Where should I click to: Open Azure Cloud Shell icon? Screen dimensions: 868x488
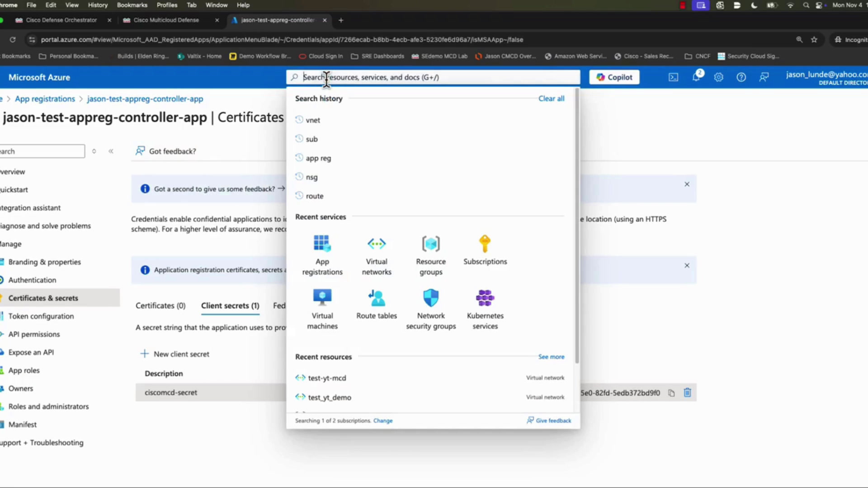[x=673, y=77]
